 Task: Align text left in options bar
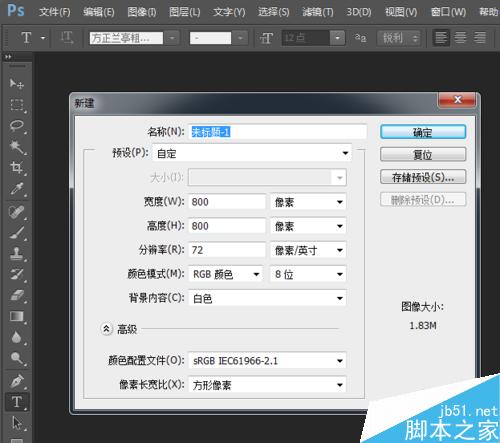pos(441,38)
